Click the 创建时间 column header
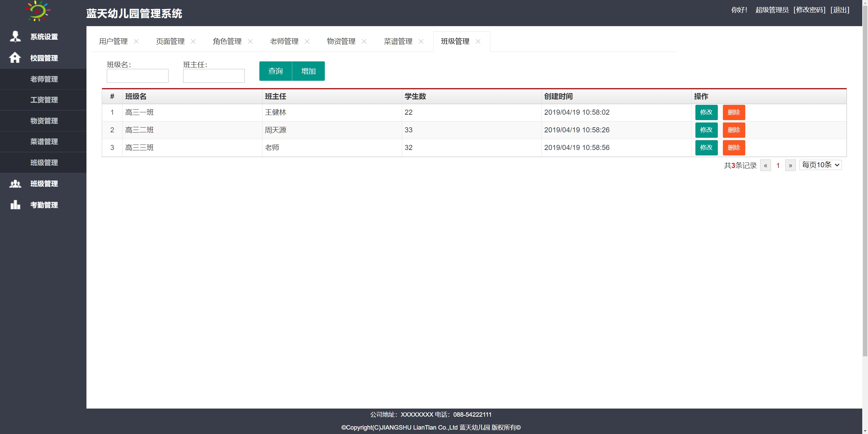 pos(616,96)
